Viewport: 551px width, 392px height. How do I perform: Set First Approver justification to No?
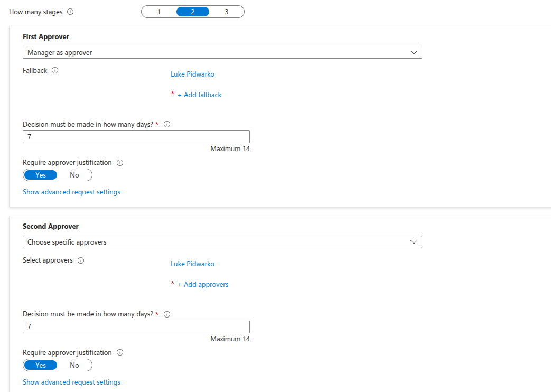point(74,175)
